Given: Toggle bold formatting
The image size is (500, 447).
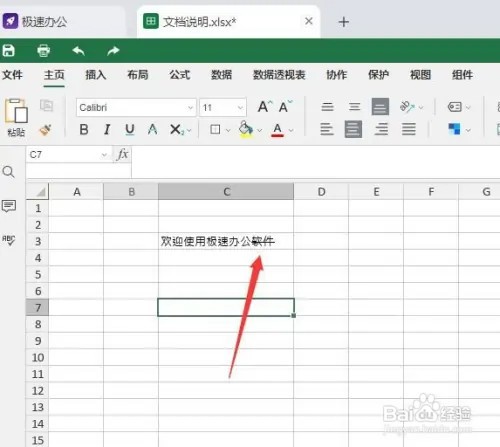Looking at the screenshot, I should pyautogui.click(x=84, y=129).
